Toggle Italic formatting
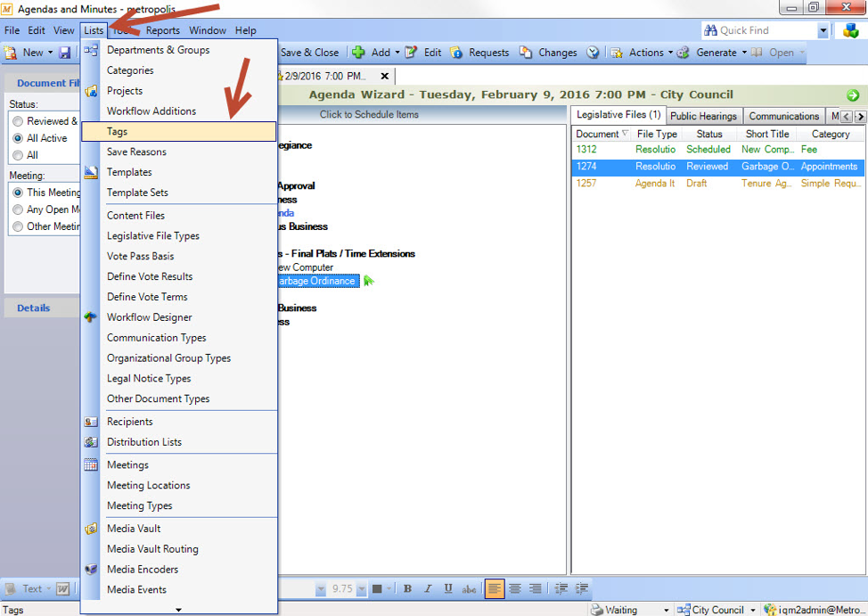The width and height of the screenshot is (868, 616). (x=428, y=588)
